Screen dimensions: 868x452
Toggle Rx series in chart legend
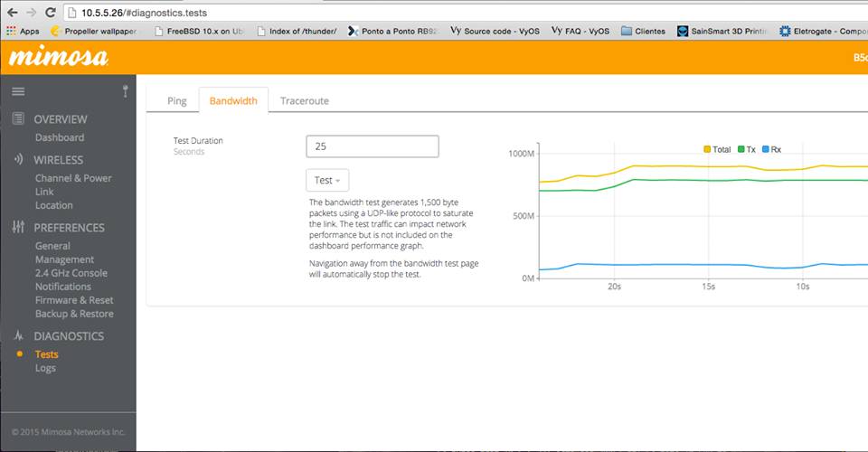click(771, 149)
